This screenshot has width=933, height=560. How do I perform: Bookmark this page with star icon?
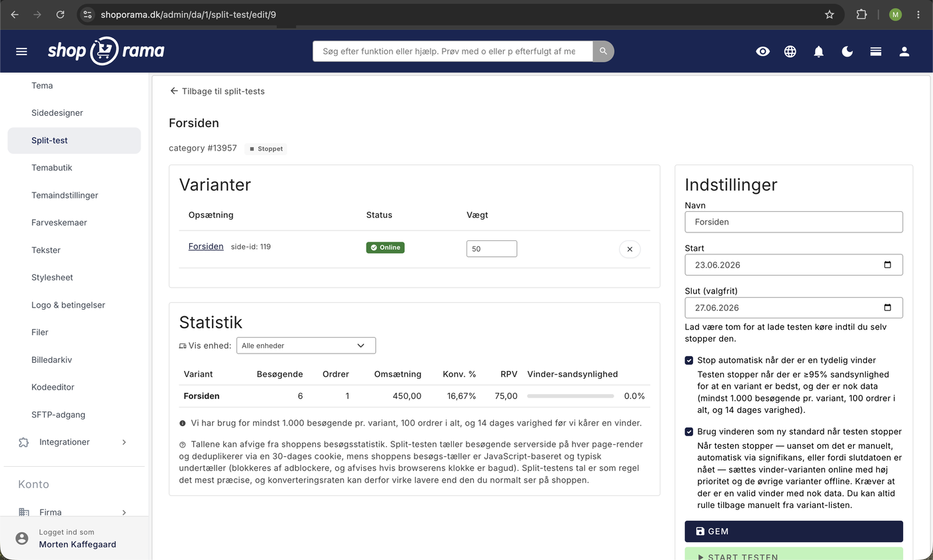coord(829,14)
